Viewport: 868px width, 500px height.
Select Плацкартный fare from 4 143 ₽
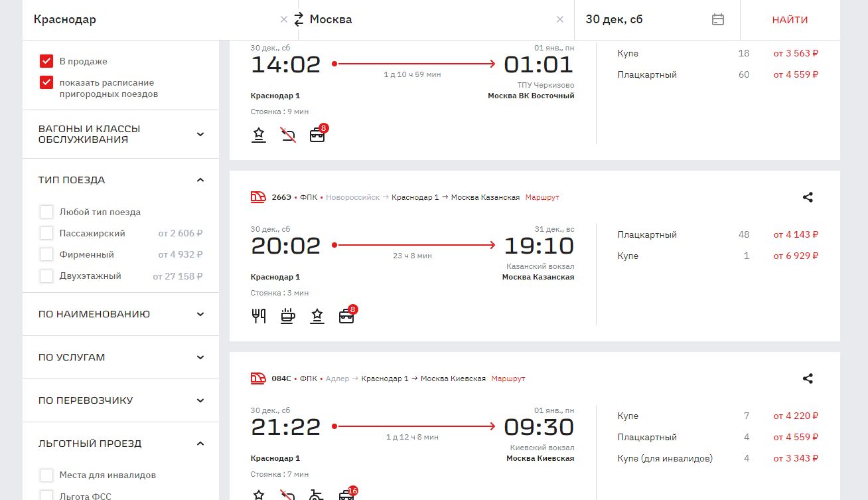795,234
